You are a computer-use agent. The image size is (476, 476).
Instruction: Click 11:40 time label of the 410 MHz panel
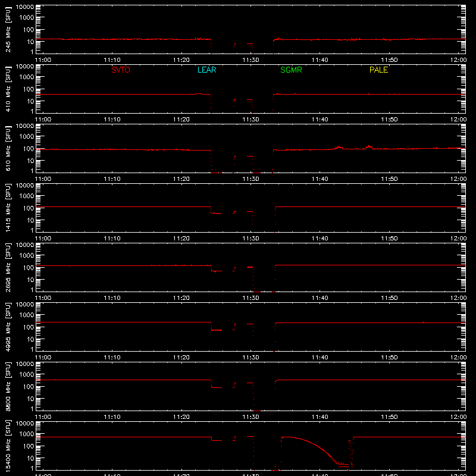(320, 120)
